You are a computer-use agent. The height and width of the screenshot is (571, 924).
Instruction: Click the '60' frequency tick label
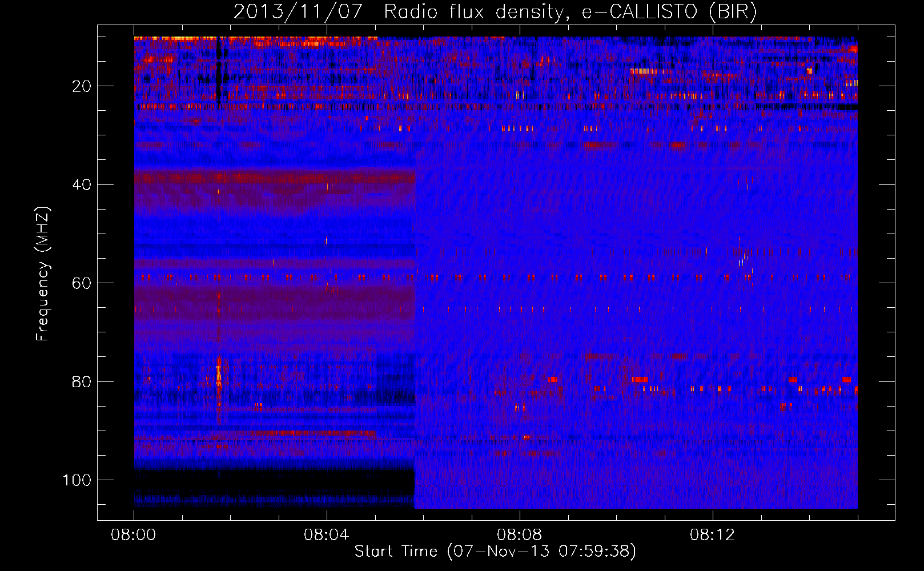pos(82,283)
